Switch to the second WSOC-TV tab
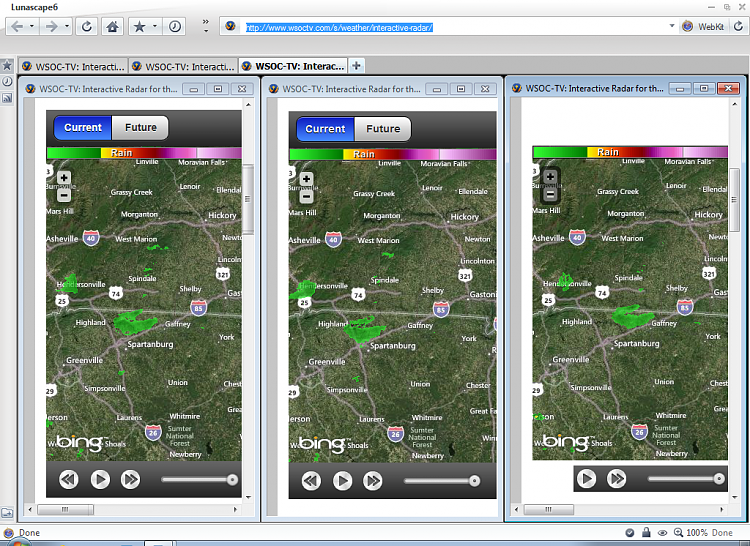The height and width of the screenshot is (546, 750). (x=184, y=66)
